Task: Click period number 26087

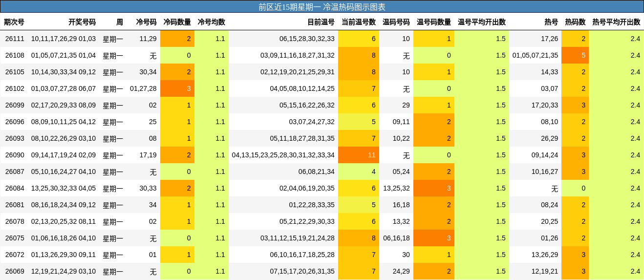Action: (15, 172)
